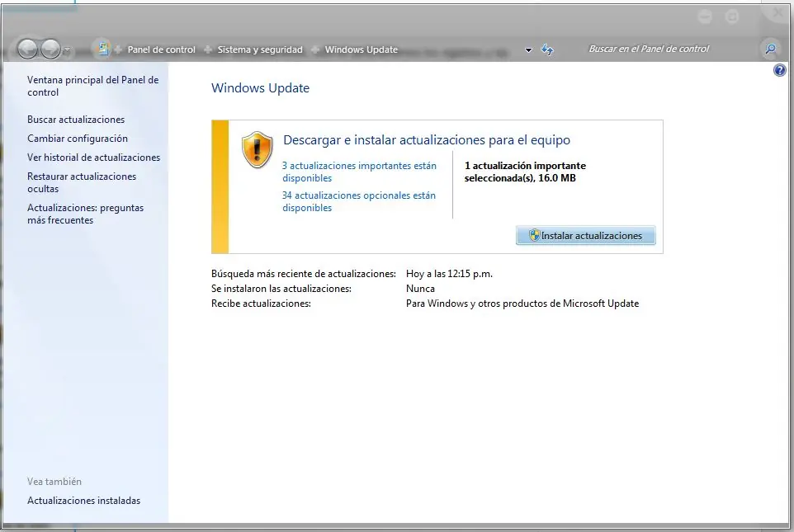Open 34 actualizaciones opcionales están disponibles

tap(358, 201)
